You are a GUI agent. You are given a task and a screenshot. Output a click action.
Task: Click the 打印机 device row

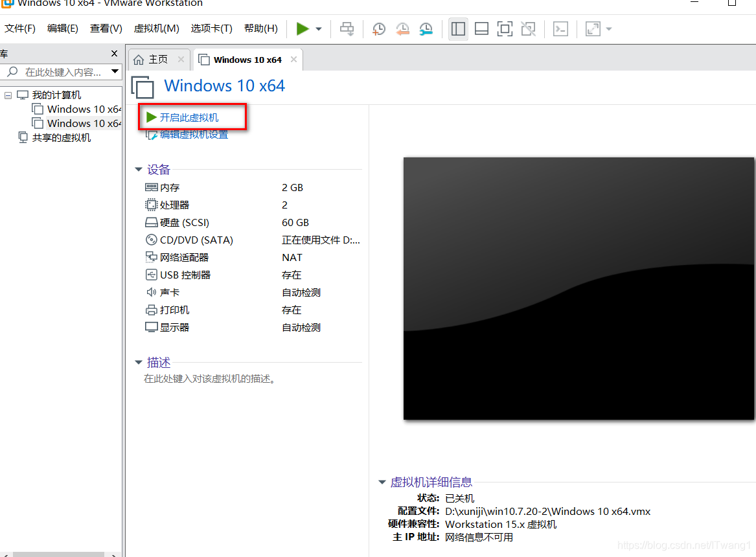(253, 310)
